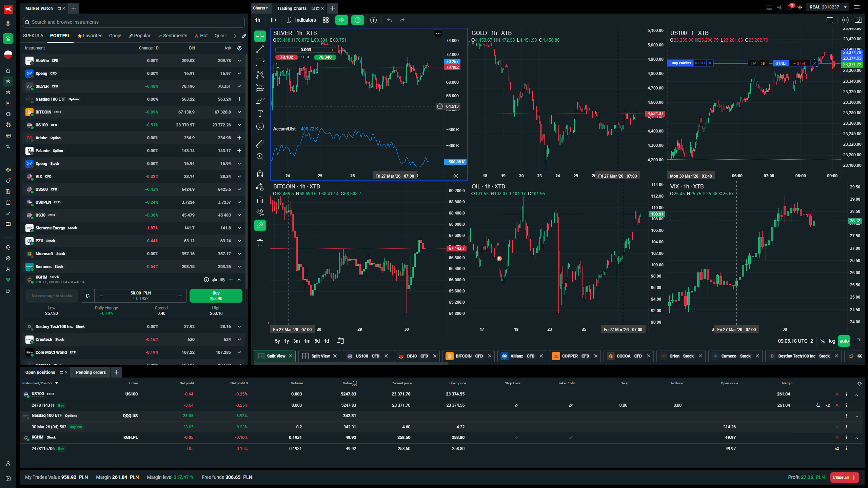The width and height of the screenshot is (868, 488).
Task: Click the blue 70.257 price label
Action: point(452,62)
